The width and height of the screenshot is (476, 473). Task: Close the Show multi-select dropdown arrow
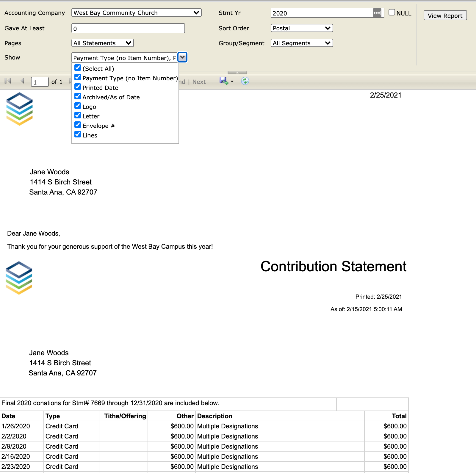tap(182, 57)
